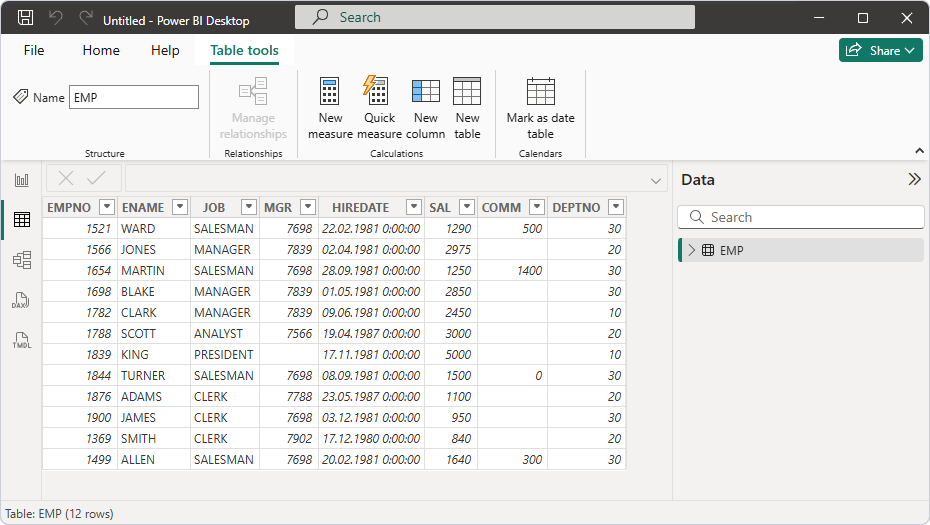Open the File menu
Screen dimensions: 930x525
tap(34, 50)
